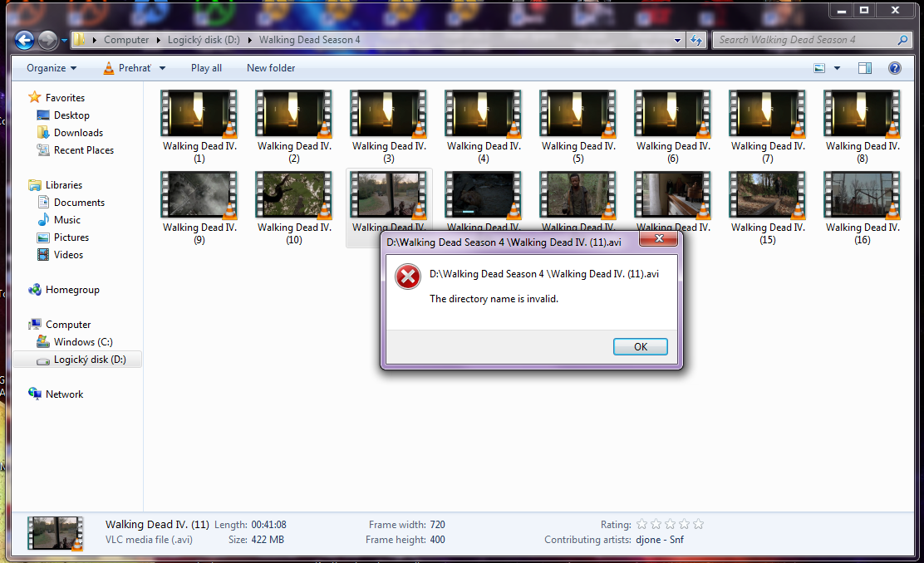
Task: Click the Refresh button beside the address bar
Action: pos(696,40)
